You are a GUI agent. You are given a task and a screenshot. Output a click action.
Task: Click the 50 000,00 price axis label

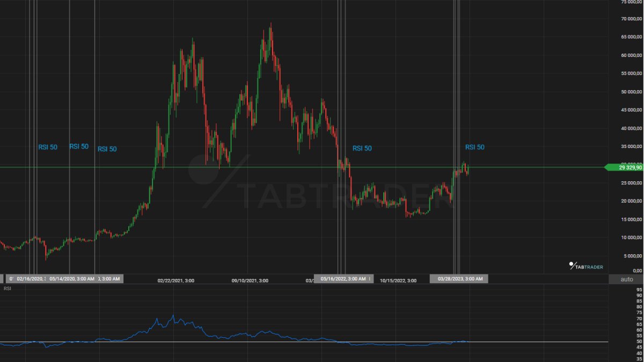(631, 92)
